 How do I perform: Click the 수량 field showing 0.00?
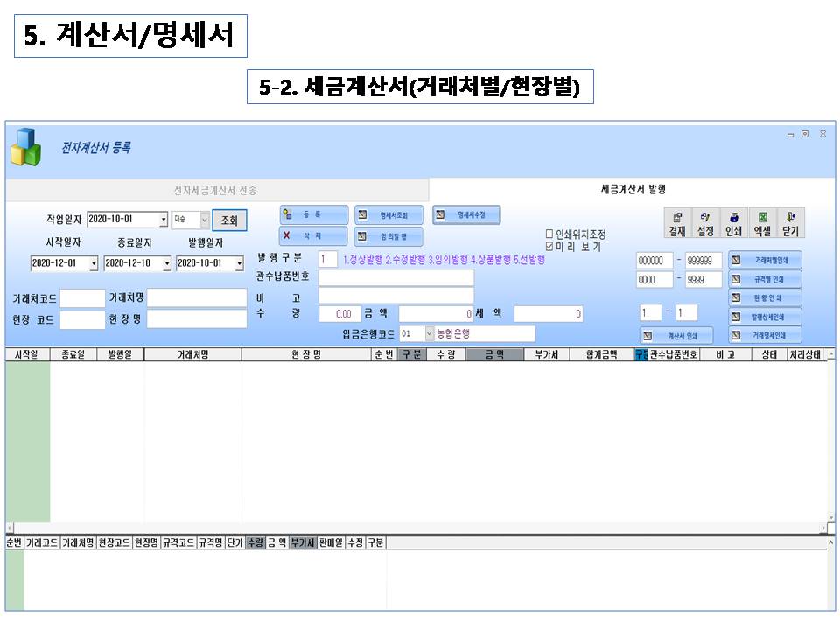click(x=339, y=314)
